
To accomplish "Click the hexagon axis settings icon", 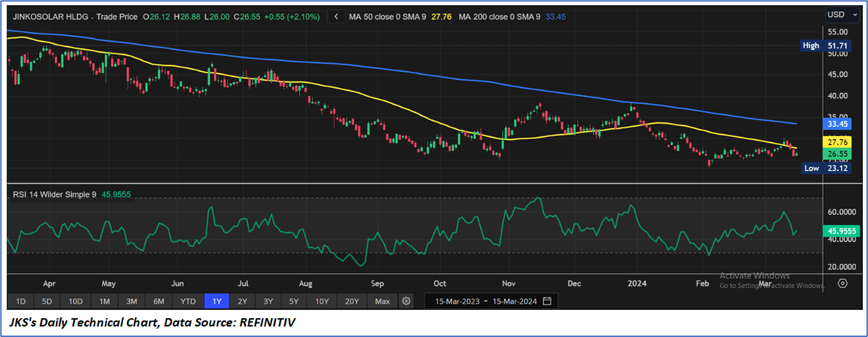I will click(x=843, y=283).
